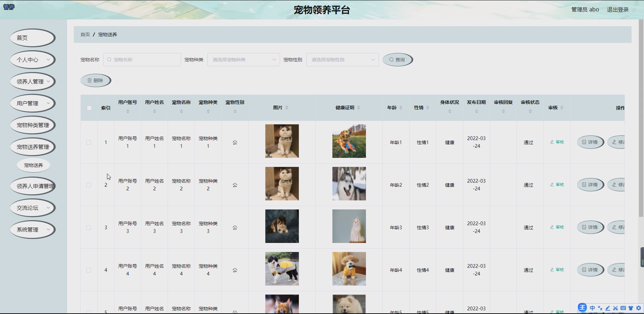Viewport: 644px width, 314px height.
Task: Toggle the 中 Chinese input mode icon
Action: [x=592, y=308]
